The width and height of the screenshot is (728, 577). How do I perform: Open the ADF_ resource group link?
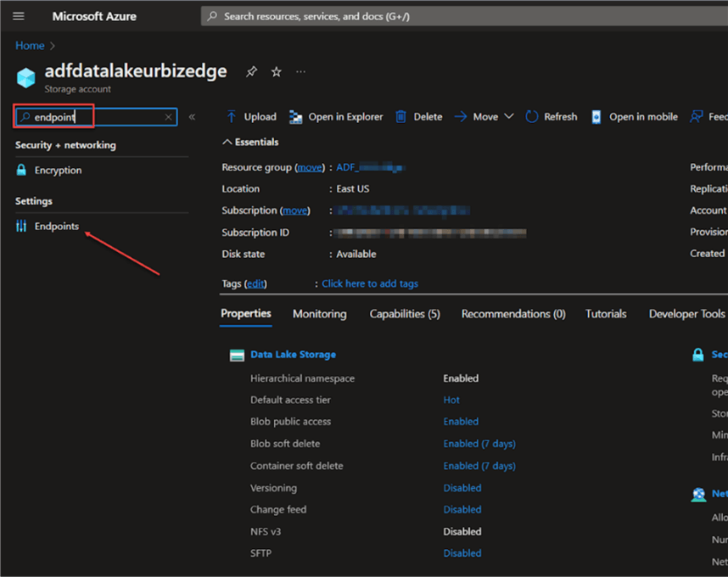click(370, 167)
